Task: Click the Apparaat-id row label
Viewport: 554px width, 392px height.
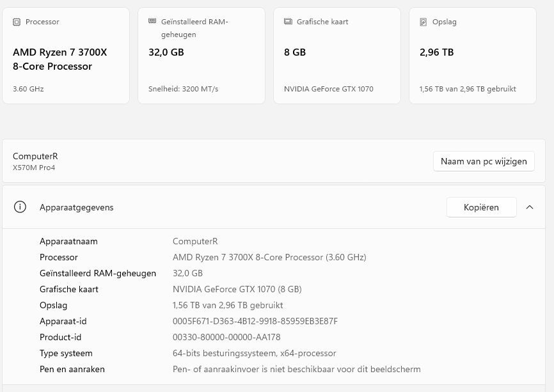Action: coord(63,322)
